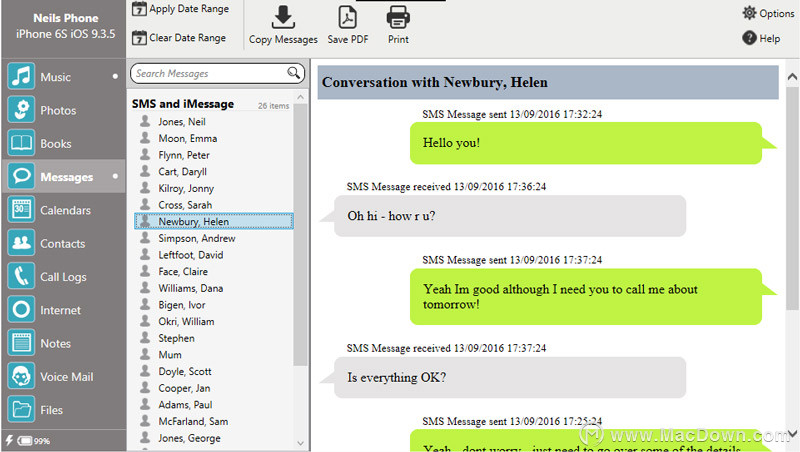Click the contact icon beside Jones, Neil

(x=145, y=121)
